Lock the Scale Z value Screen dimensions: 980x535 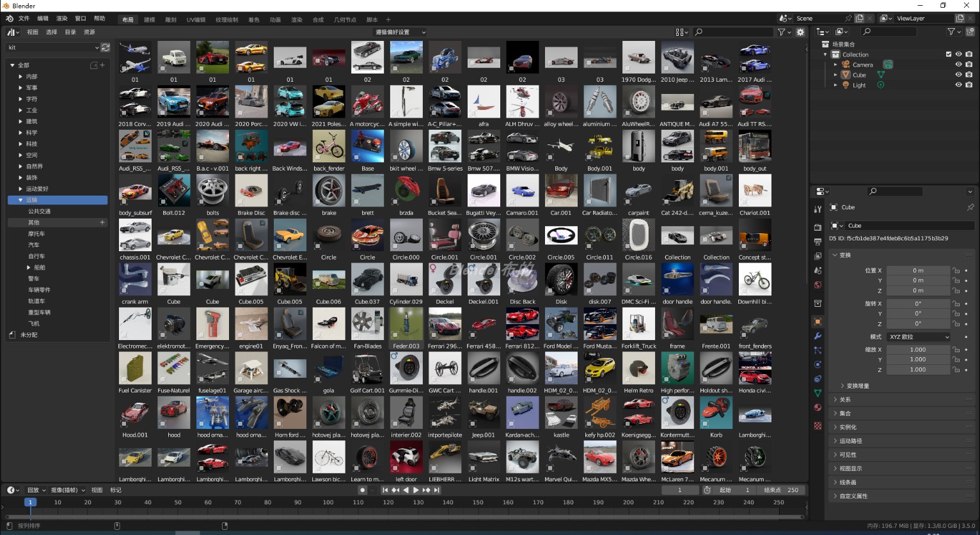coord(956,369)
